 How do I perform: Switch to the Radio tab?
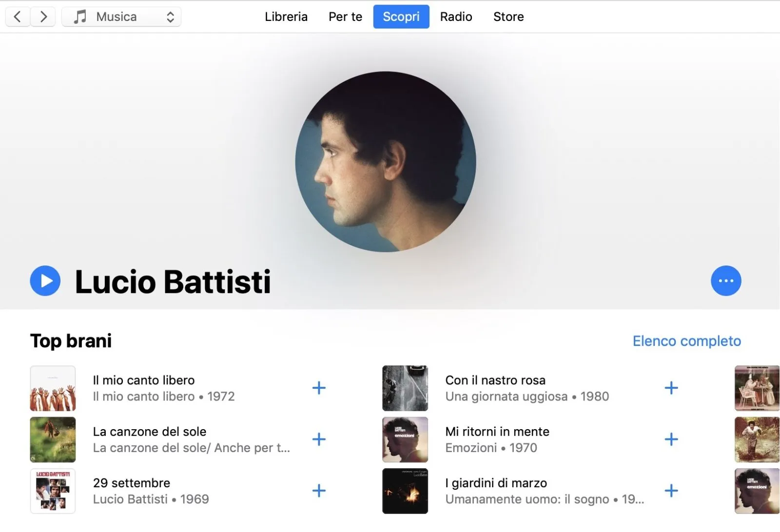(456, 17)
